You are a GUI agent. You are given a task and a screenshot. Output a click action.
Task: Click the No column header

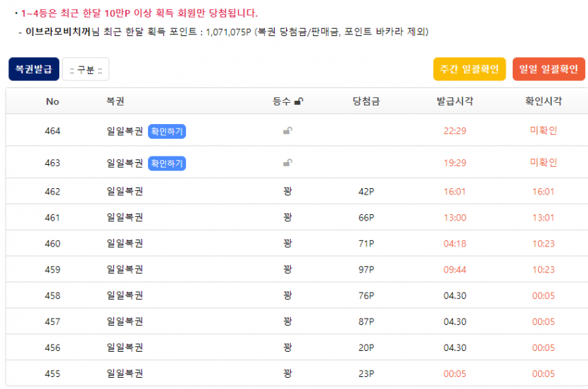[53, 101]
